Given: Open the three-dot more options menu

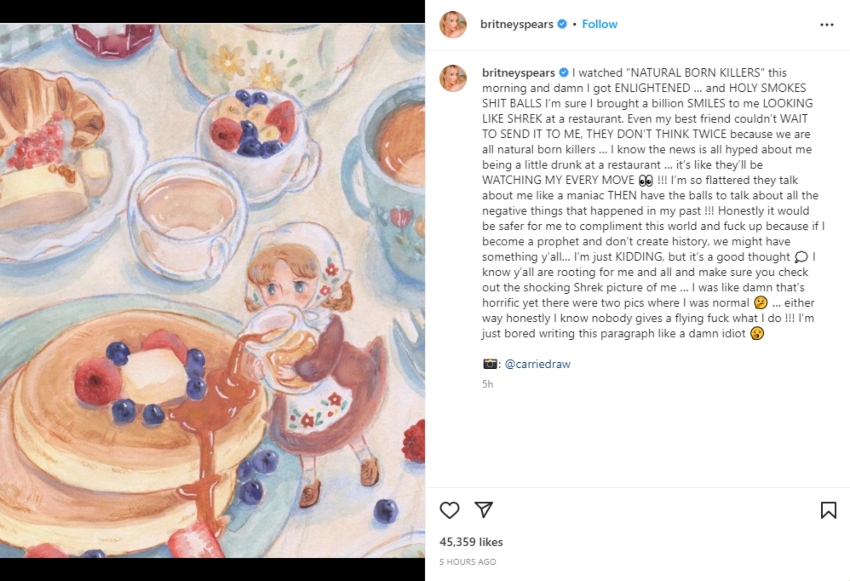Looking at the screenshot, I should coord(826,24).
